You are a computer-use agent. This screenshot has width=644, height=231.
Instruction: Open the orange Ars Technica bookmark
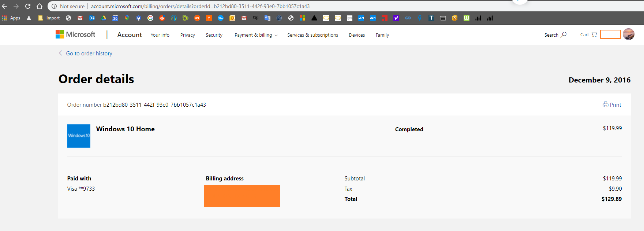197,18
